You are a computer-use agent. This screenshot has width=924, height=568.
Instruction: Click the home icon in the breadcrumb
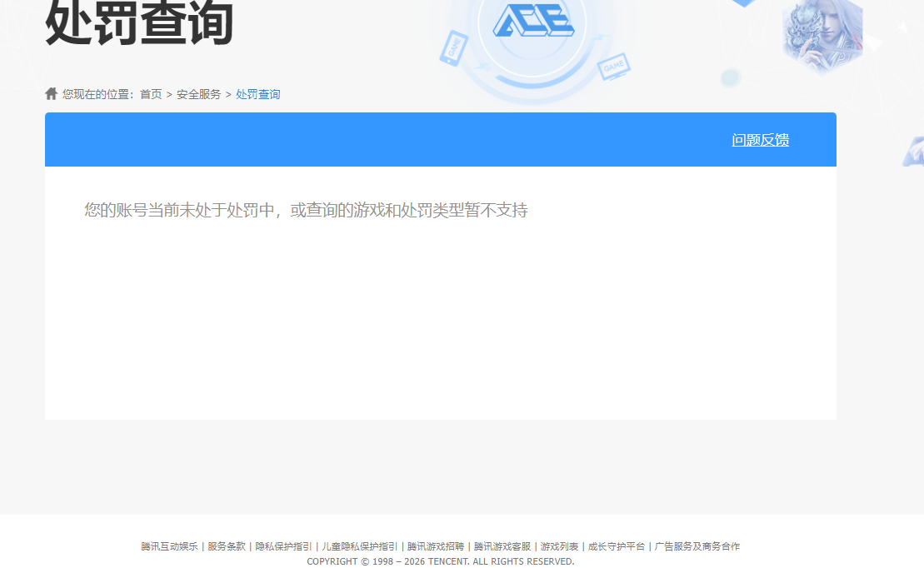[x=49, y=92]
